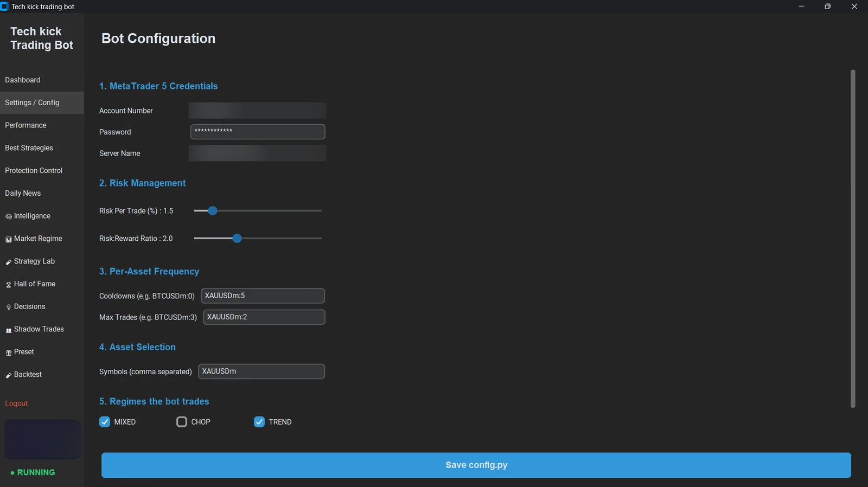This screenshot has height=487, width=868.
Task: Click the app icon in title bar
Action: pyautogui.click(x=4, y=7)
